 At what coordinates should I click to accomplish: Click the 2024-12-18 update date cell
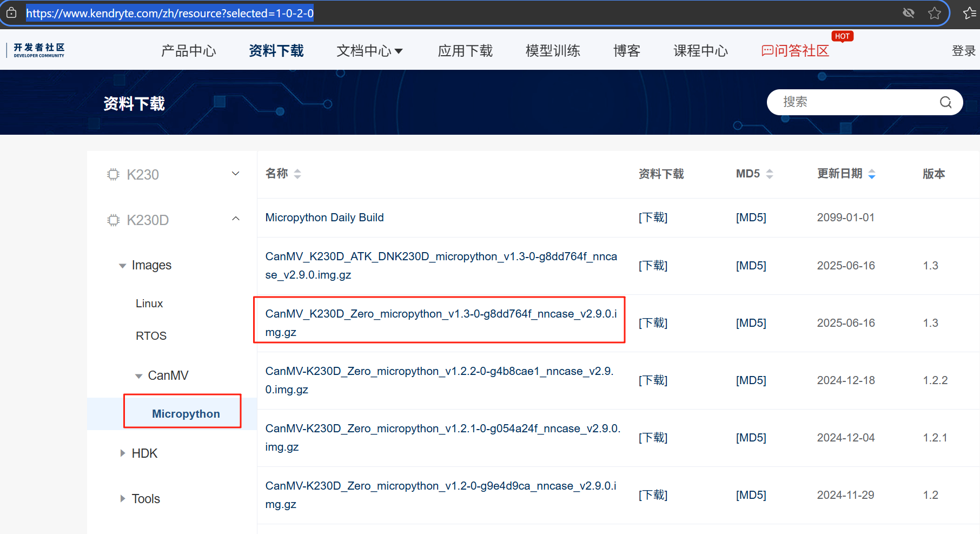tap(846, 380)
